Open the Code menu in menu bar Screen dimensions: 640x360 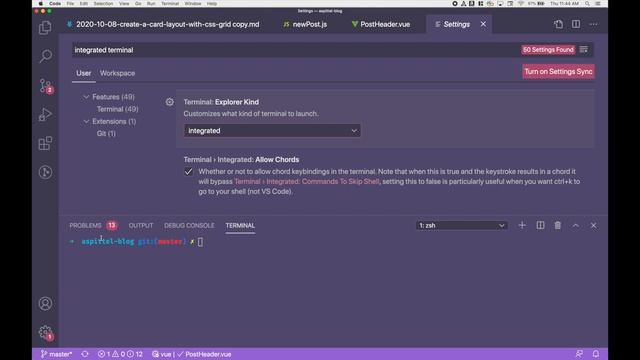[55, 3]
